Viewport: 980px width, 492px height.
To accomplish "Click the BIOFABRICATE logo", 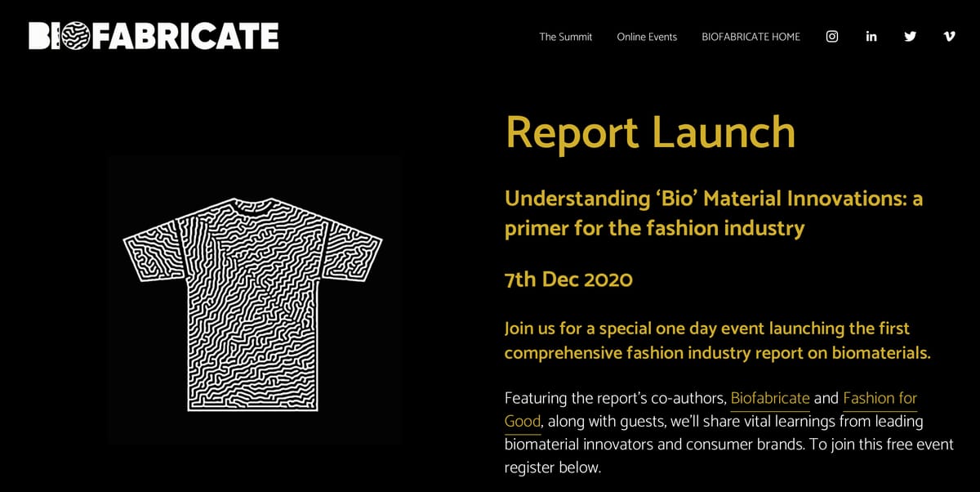I will [x=154, y=36].
